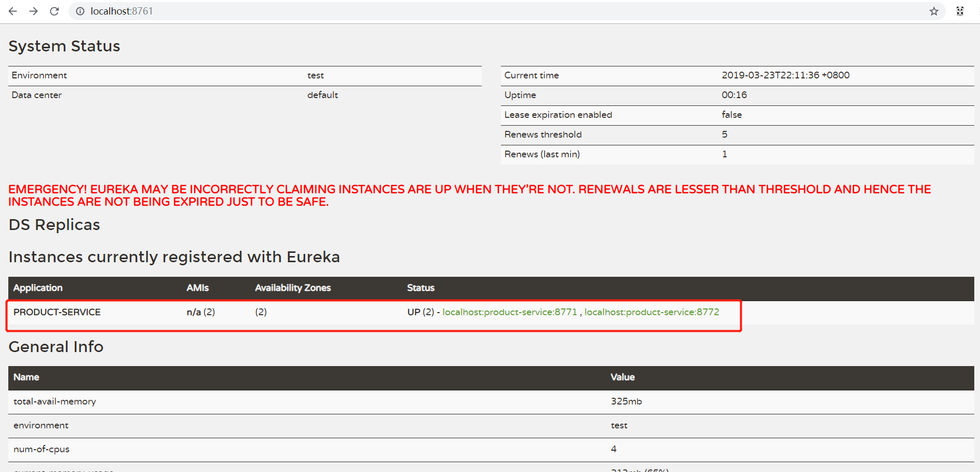Click the Value column header in General Info

[x=622, y=377]
